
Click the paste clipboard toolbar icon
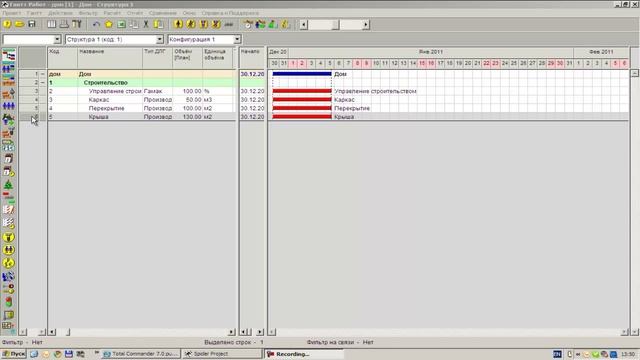coord(158,24)
